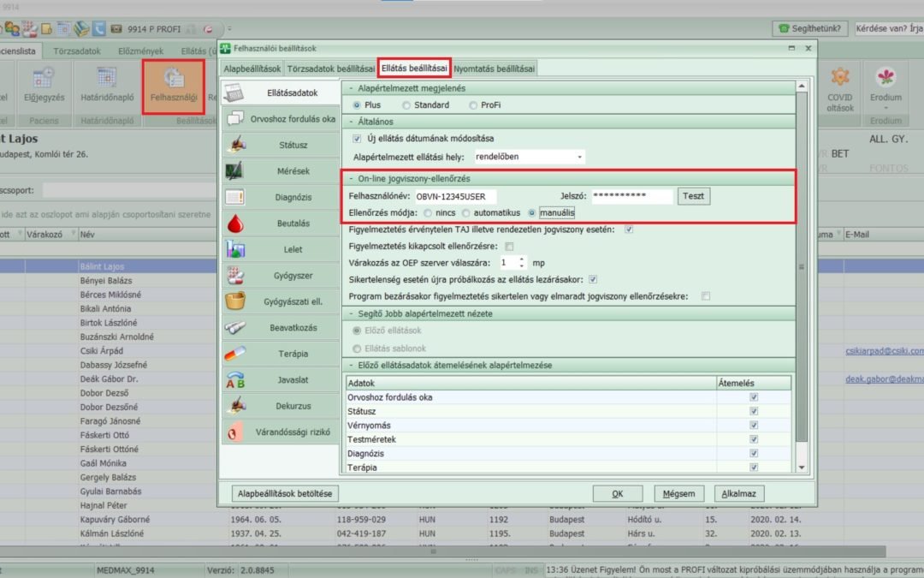Click the COVID oltások syringe icon
Image resolution: width=924 pixels, height=578 pixels.
pos(839,80)
